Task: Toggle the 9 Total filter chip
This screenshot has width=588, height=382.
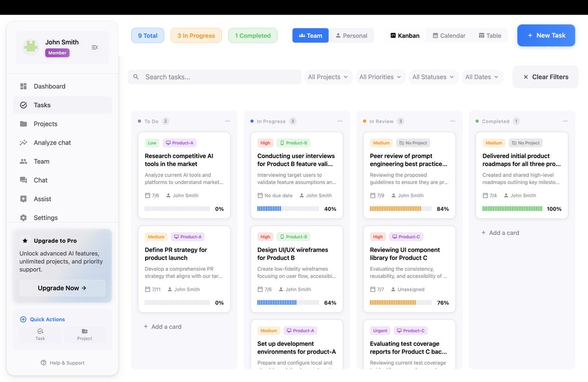Action: pos(147,35)
